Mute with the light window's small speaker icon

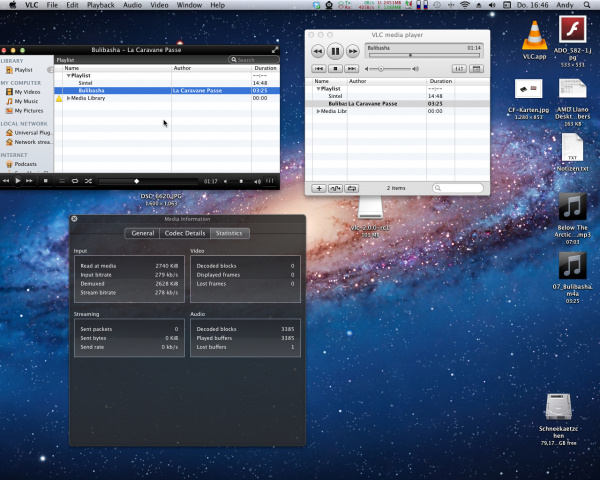(x=367, y=69)
